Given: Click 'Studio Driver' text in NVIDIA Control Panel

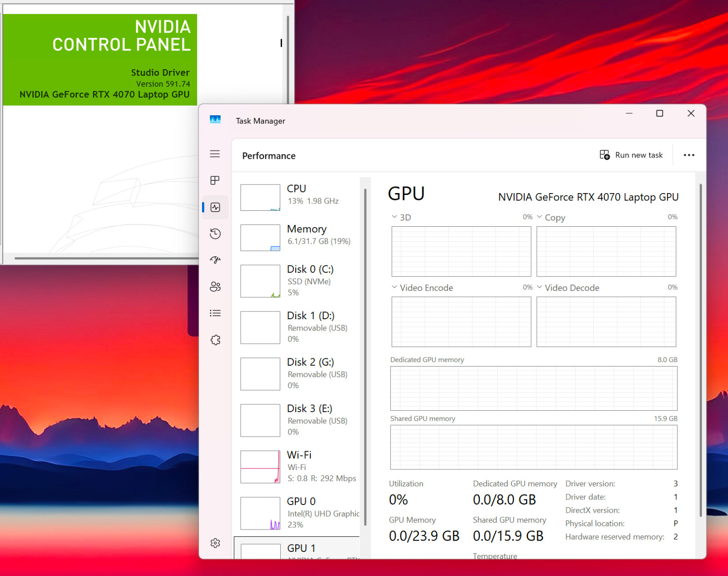Looking at the screenshot, I should point(160,72).
